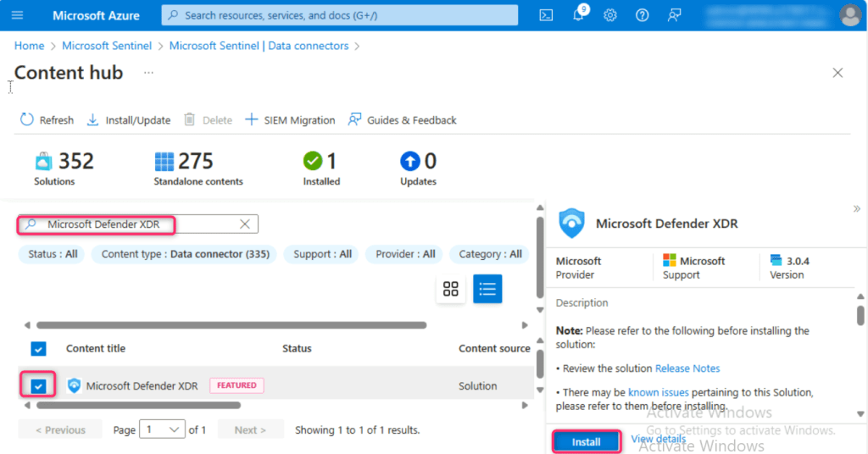Image resolution: width=868 pixels, height=454 pixels.
Task: Open the page number dropdown
Action: pos(163,430)
